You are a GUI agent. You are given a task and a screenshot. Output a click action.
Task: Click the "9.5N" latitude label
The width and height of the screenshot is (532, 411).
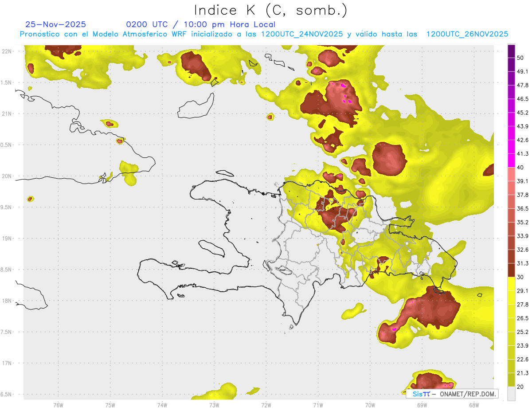click(6, 207)
